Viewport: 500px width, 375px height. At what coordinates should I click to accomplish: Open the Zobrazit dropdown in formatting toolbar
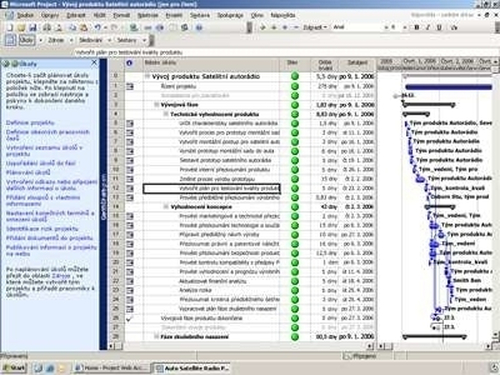[315, 27]
